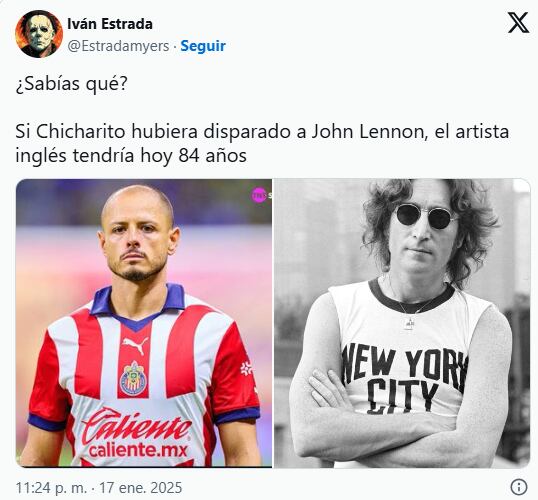Click the tweet sentence mentioning 84 años

point(262,144)
